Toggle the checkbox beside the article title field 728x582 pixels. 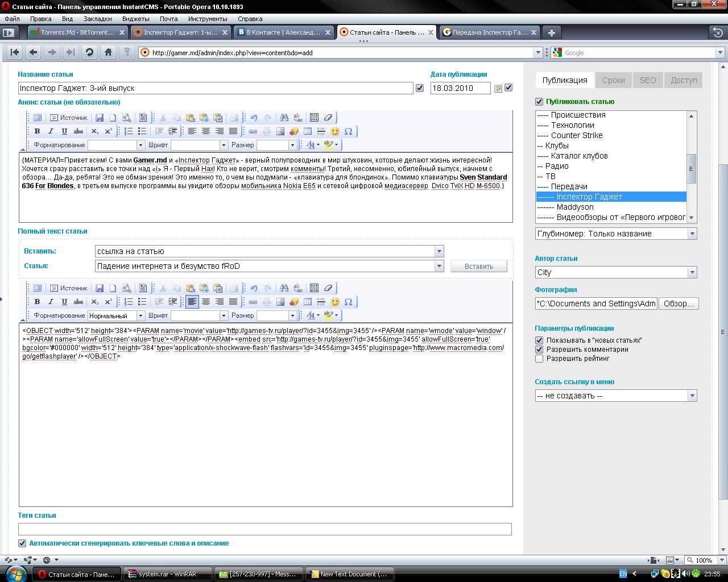[x=420, y=88]
